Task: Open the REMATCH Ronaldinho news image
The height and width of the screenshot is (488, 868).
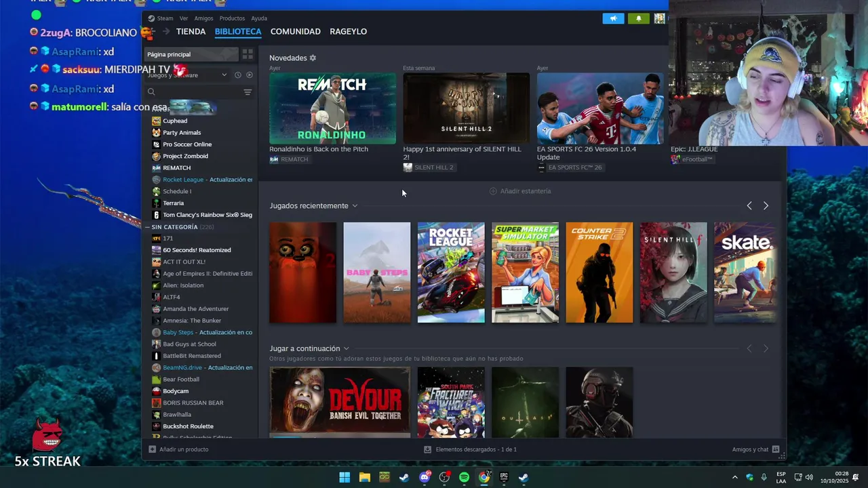Action: pyautogui.click(x=332, y=108)
